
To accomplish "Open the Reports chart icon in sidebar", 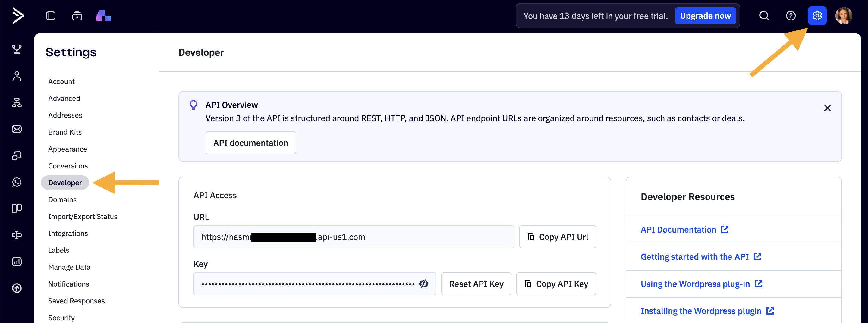I will pyautogui.click(x=17, y=262).
